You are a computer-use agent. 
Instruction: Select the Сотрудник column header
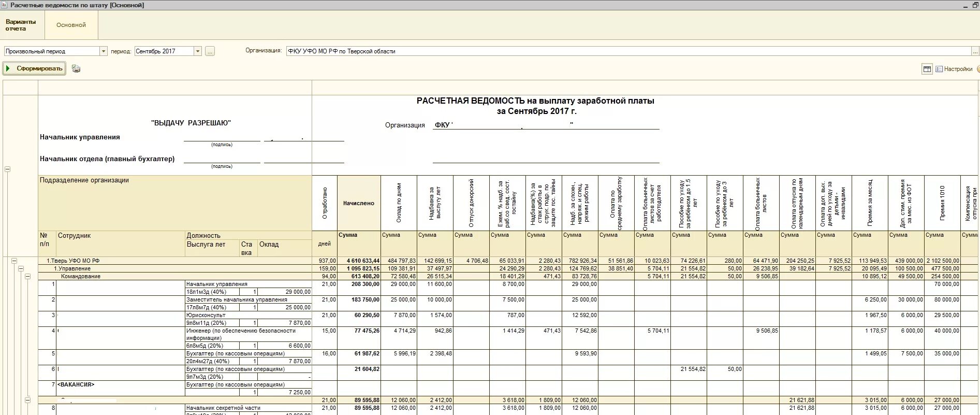click(120, 244)
